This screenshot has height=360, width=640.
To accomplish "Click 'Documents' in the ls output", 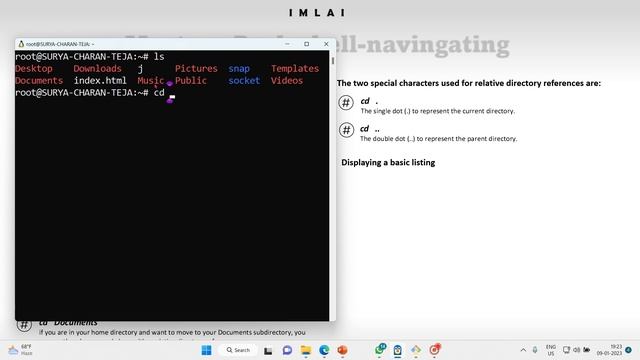I will pos(39,80).
